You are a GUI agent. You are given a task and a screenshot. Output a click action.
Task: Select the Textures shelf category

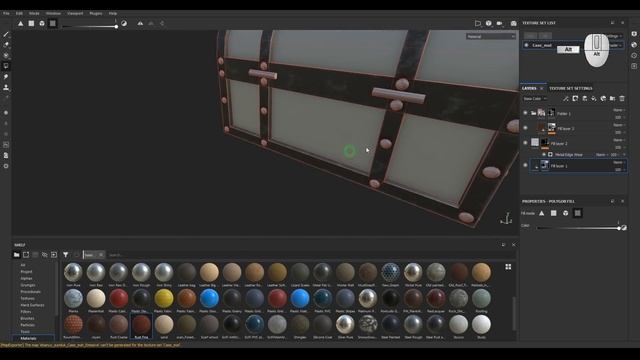27,298
